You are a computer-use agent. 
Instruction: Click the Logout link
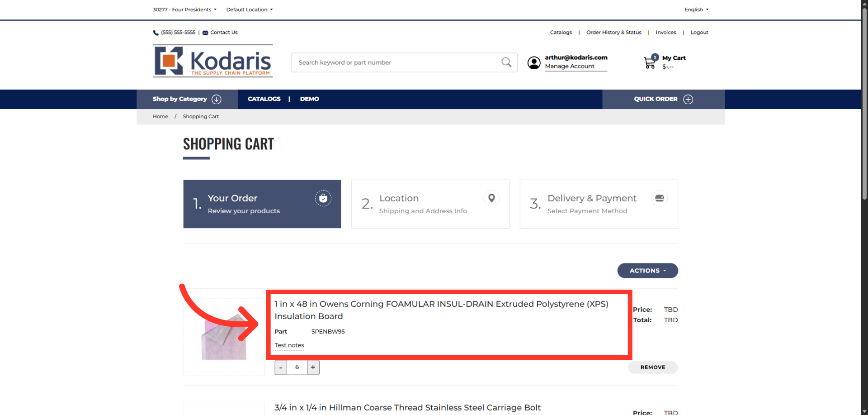point(699,33)
